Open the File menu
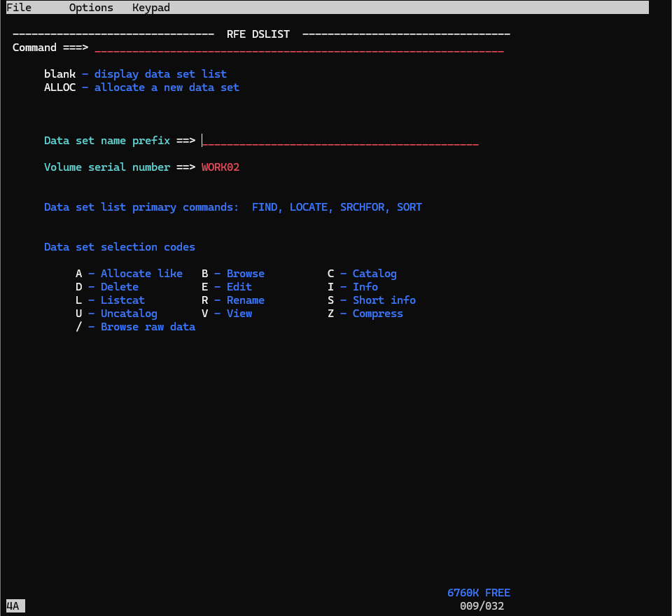The width and height of the screenshot is (672, 616). tap(19, 8)
